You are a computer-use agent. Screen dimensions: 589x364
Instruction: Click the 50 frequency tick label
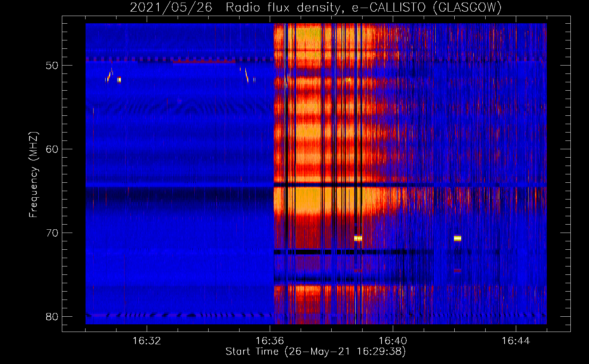[52, 66]
